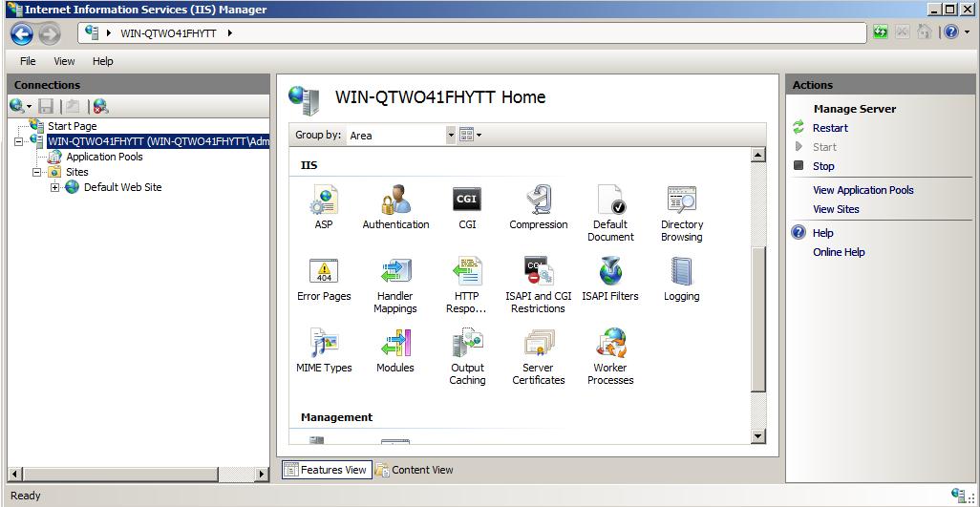Click the Online Help link

tap(839, 252)
